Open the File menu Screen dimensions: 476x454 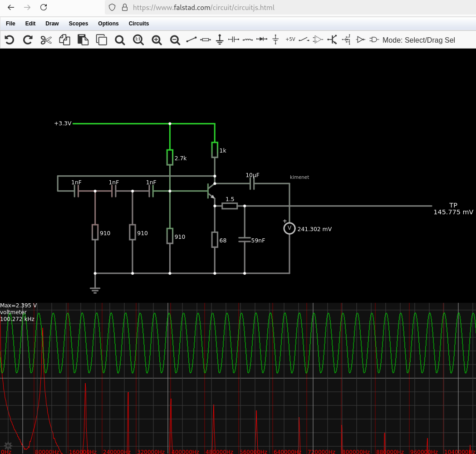click(x=10, y=24)
